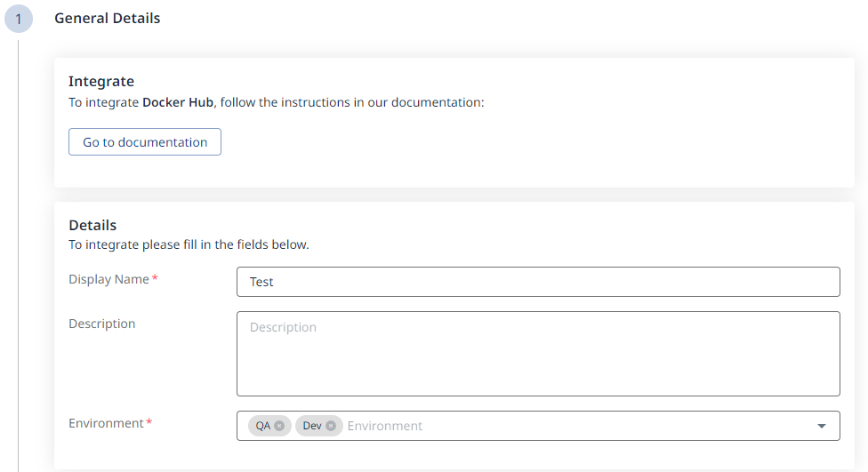Focus the Display Name input field
868x472 pixels.
click(x=538, y=282)
